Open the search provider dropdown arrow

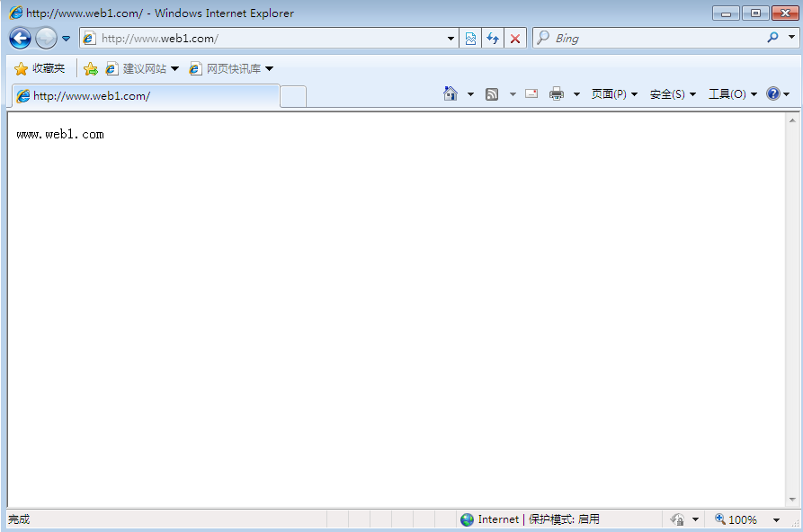tap(791, 37)
